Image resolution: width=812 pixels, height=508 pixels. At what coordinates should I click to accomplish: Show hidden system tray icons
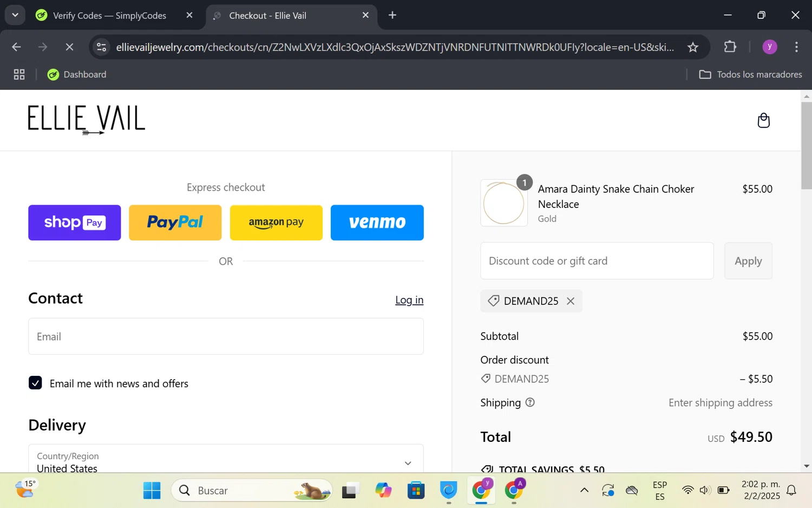(x=585, y=491)
